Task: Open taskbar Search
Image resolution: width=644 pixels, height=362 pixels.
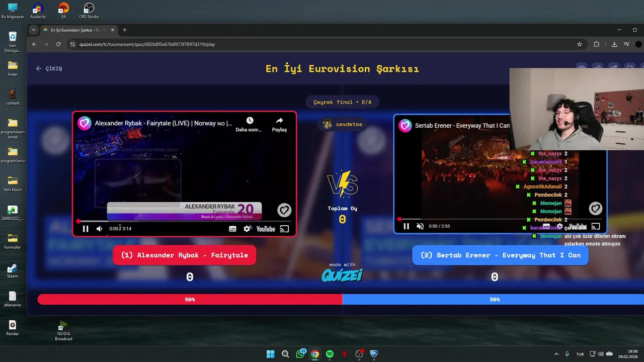Action: coord(285,354)
